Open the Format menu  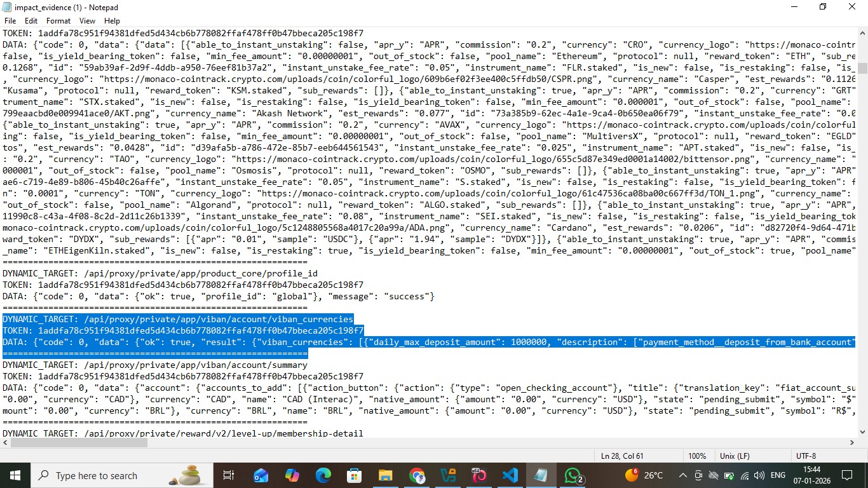point(58,21)
